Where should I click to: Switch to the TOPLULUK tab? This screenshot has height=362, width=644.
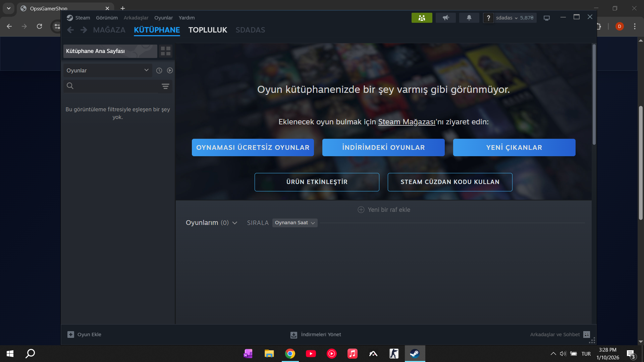click(208, 30)
